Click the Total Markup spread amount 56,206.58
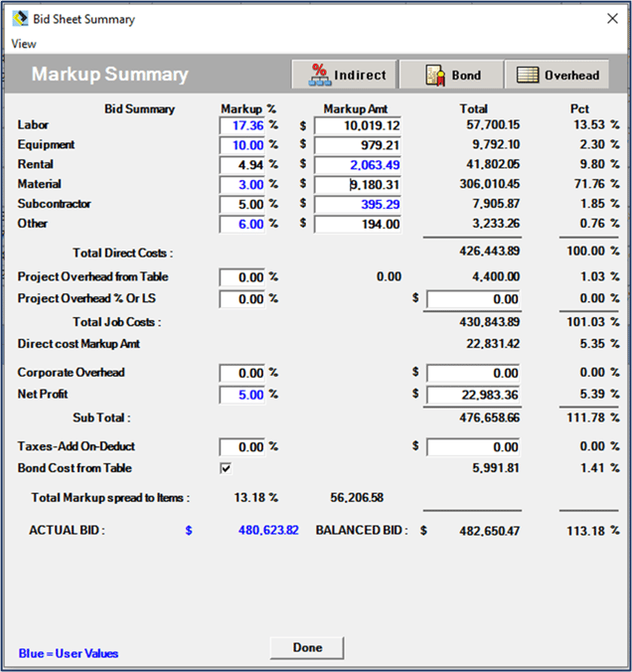632x672 pixels. (357, 498)
